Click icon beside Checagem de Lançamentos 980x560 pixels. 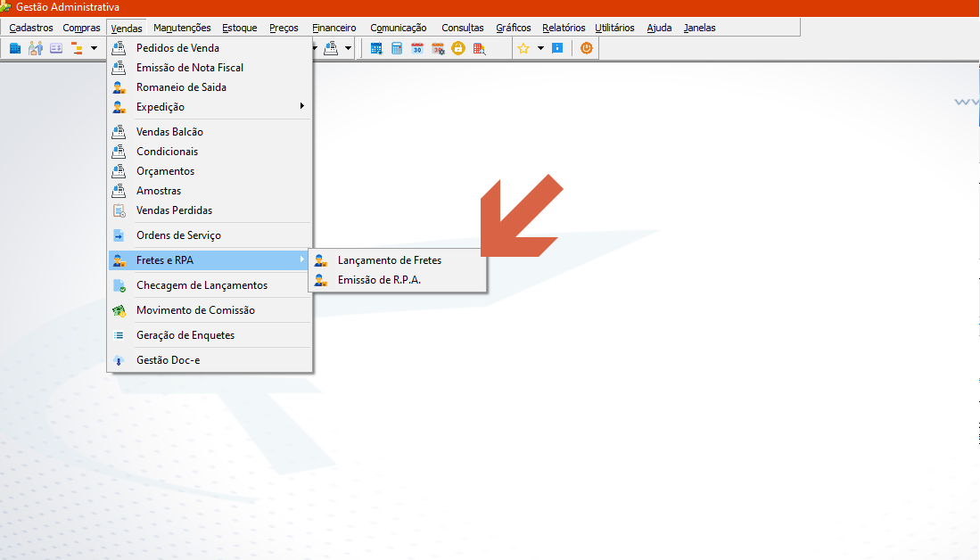click(x=119, y=285)
